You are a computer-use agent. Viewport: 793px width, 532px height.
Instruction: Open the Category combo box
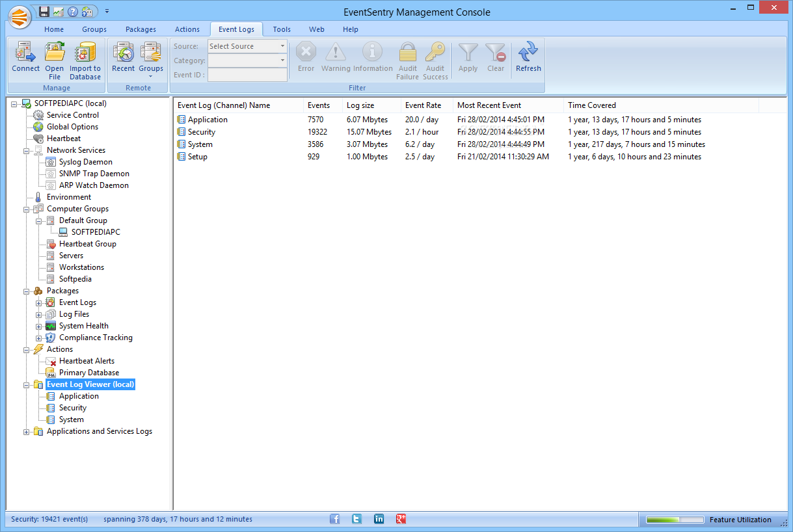[247, 60]
